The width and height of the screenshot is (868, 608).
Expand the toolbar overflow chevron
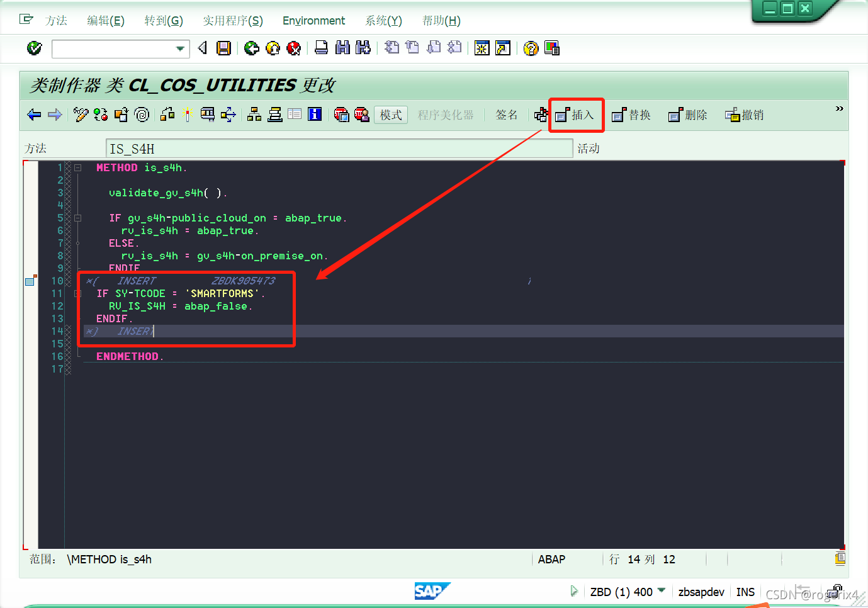tap(839, 109)
